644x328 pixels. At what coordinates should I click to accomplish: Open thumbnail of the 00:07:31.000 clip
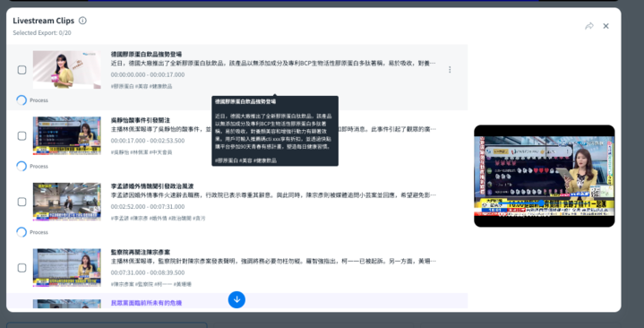pos(67,268)
